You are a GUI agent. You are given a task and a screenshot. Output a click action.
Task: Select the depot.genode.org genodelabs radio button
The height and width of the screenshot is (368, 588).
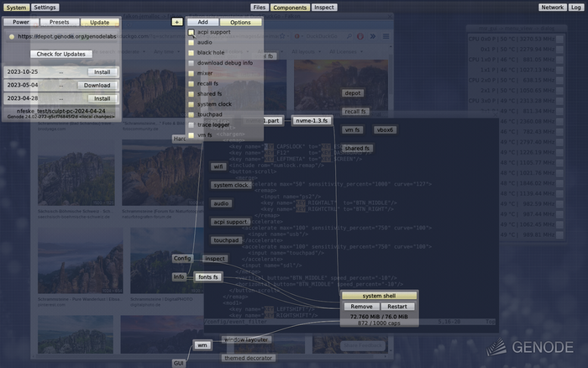point(11,37)
